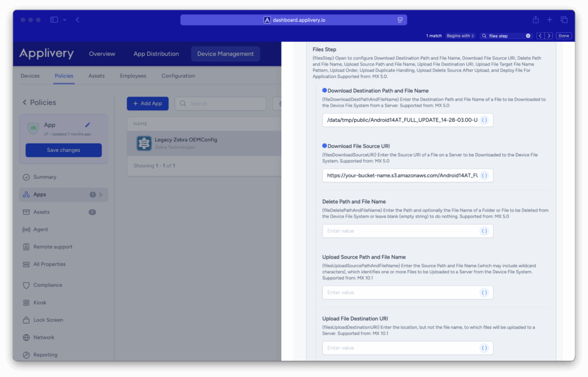Click the Save changes button
Screen dimensions: 588x377
63,150
